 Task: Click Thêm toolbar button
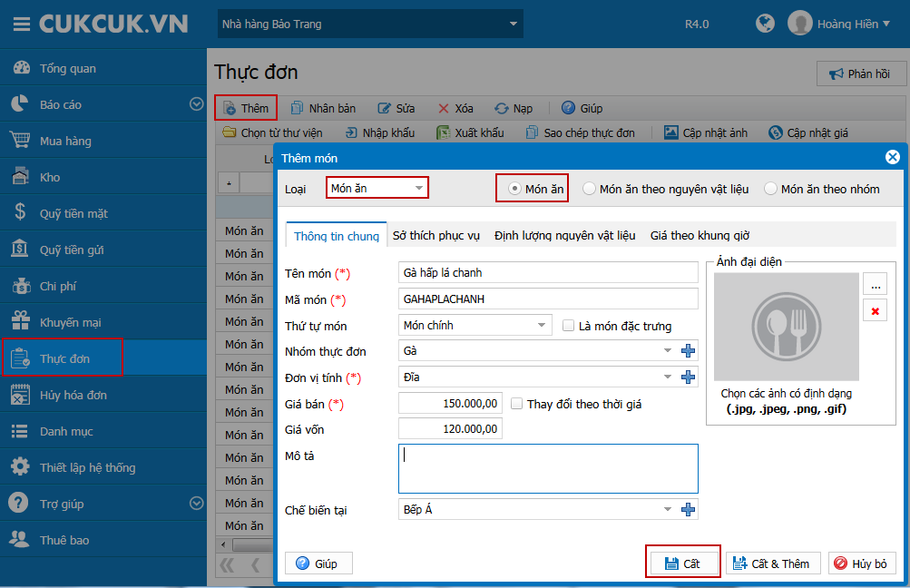point(246,108)
